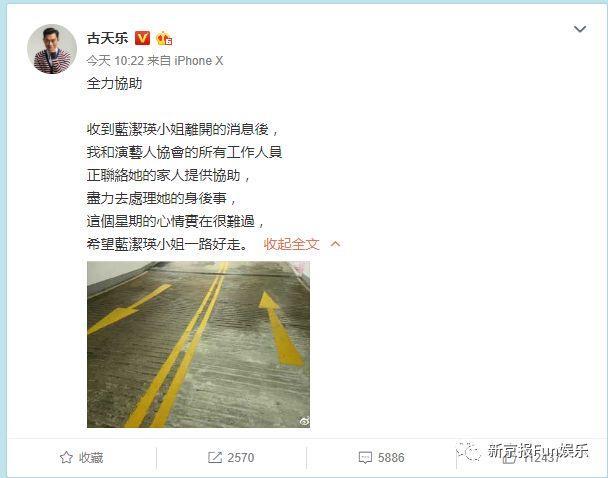Click the like thumbs-up icon
Screen dimensions: 608x478
(x=509, y=458)
